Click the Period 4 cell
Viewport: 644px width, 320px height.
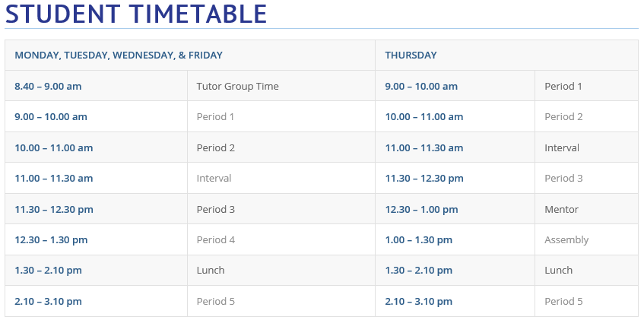[x=215, y=240]
